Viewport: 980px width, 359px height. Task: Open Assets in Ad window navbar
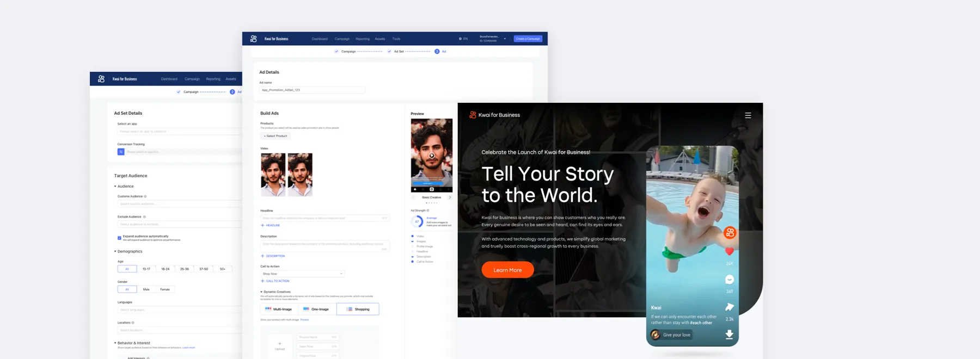(x=380, y=39)
